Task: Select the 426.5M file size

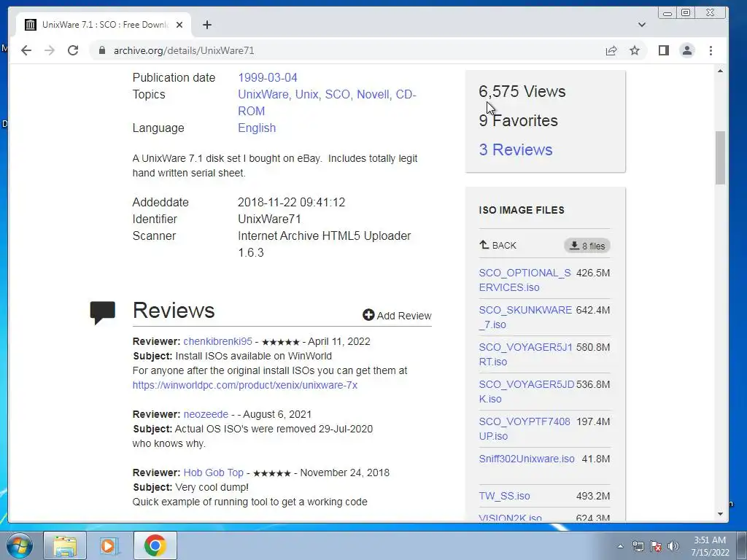Action: coord(592,273)
